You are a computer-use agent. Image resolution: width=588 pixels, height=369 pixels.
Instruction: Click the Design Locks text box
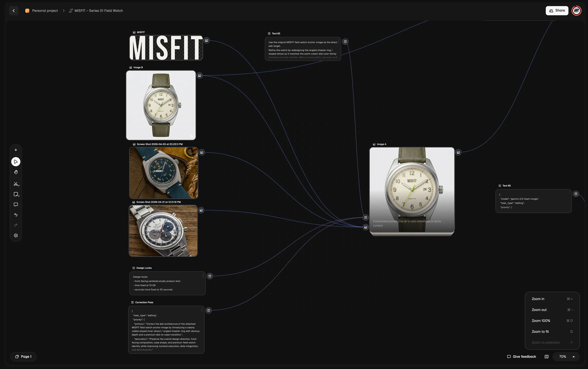[x=167, y=283]
